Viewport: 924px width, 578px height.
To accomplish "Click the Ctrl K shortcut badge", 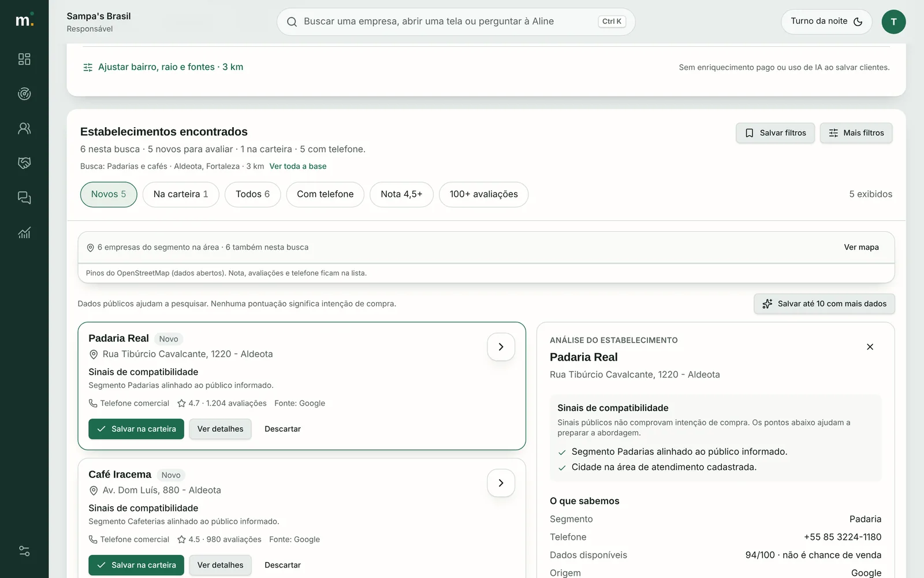I will click(x=612, y=21).
